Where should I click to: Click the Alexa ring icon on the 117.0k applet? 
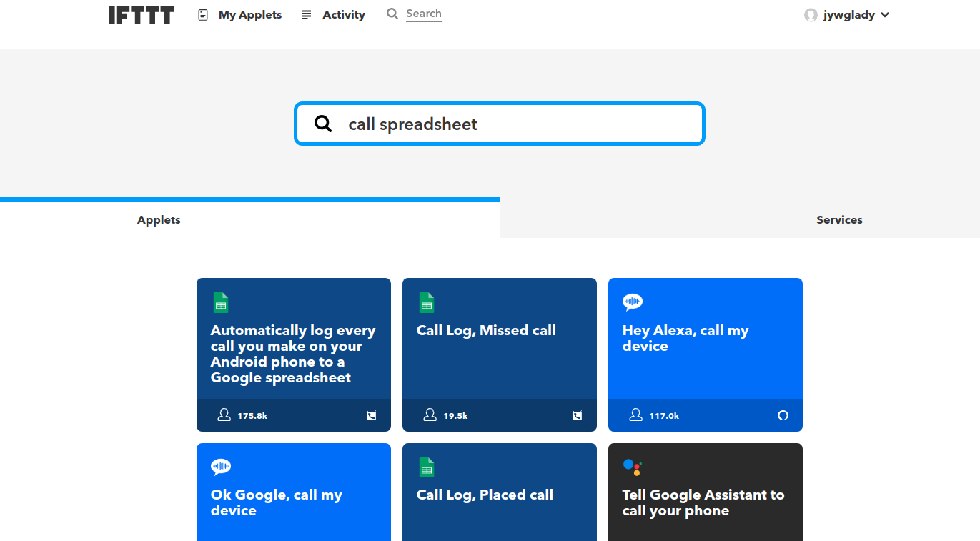coord(783,415)
